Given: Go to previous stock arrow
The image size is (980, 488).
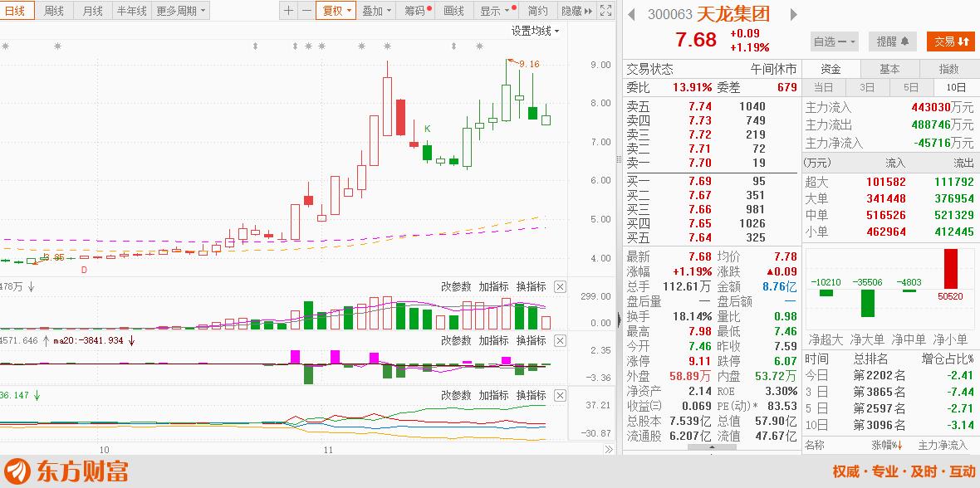Looking at the screenshot, I should [631, 14].
